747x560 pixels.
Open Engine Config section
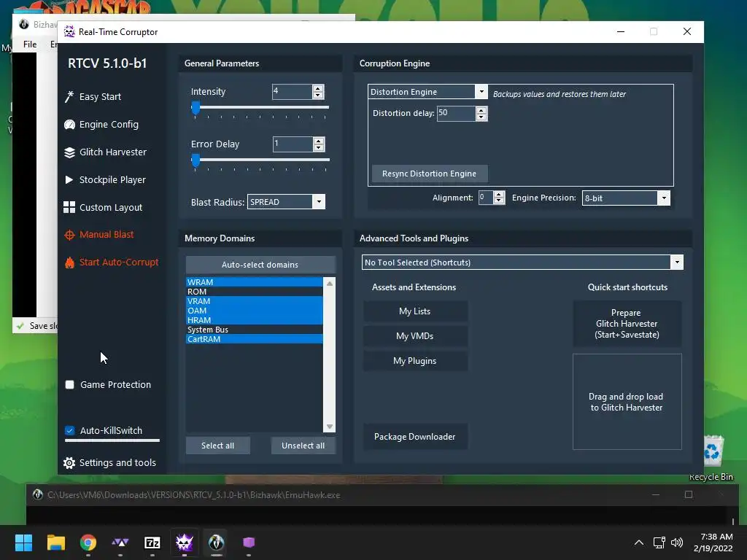109,124
